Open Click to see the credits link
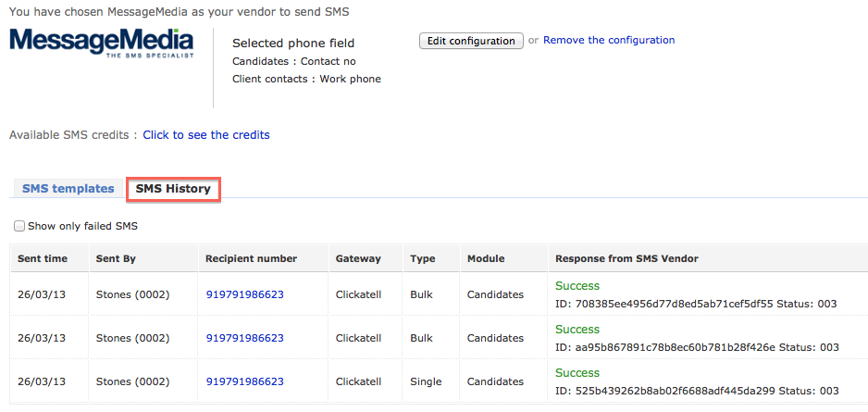 206,135
